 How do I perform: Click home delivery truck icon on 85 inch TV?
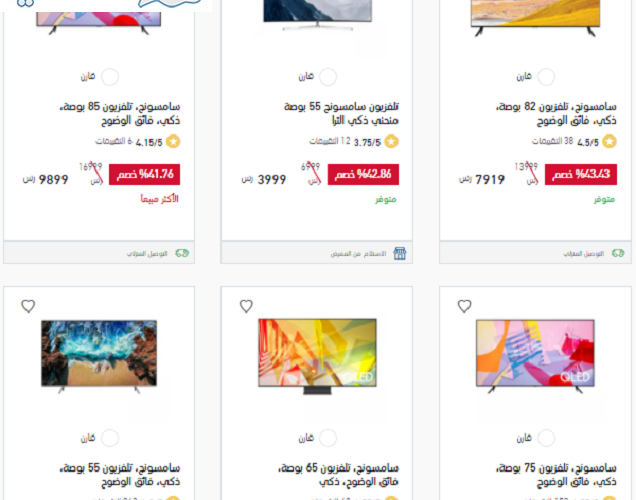point(182,253)
